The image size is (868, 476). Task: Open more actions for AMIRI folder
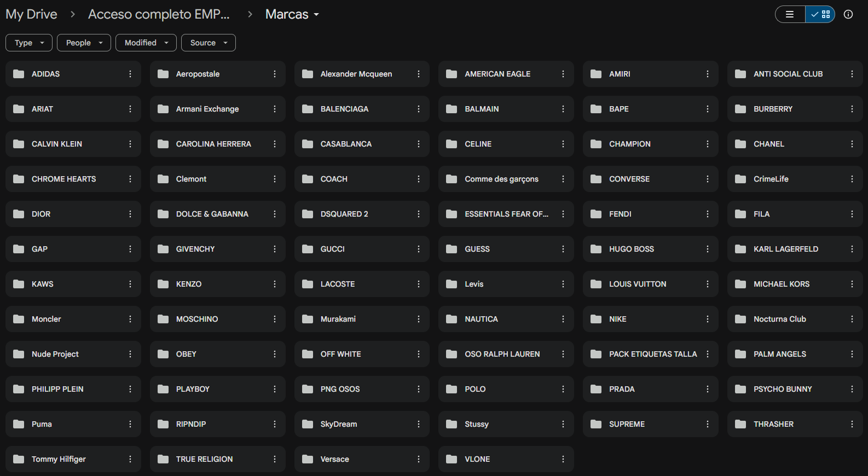[708, 74]
